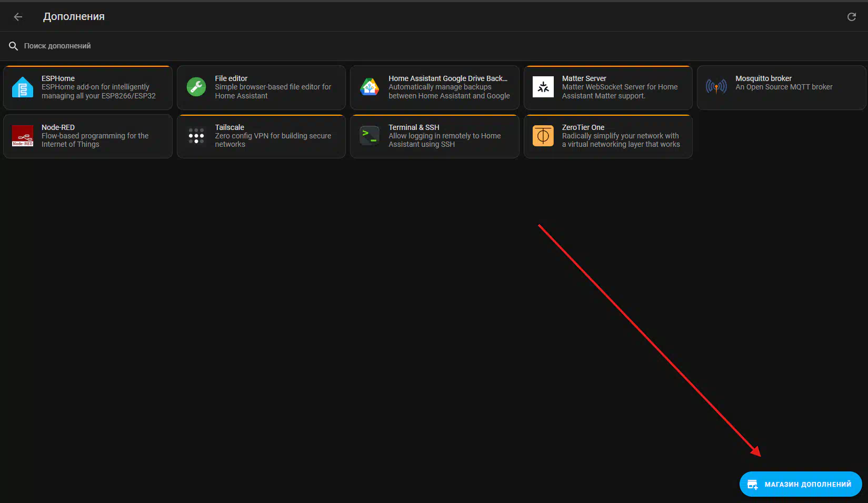Screen dimensions: 868x503
Task: Click 'An Open Source MQTT broker' description
Action: coord(784,87)
